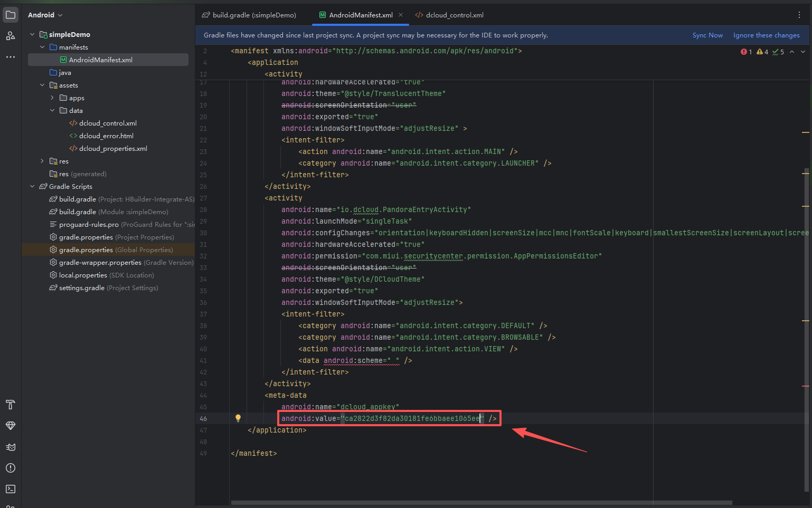Click the Sync Now link

(707, 35)
